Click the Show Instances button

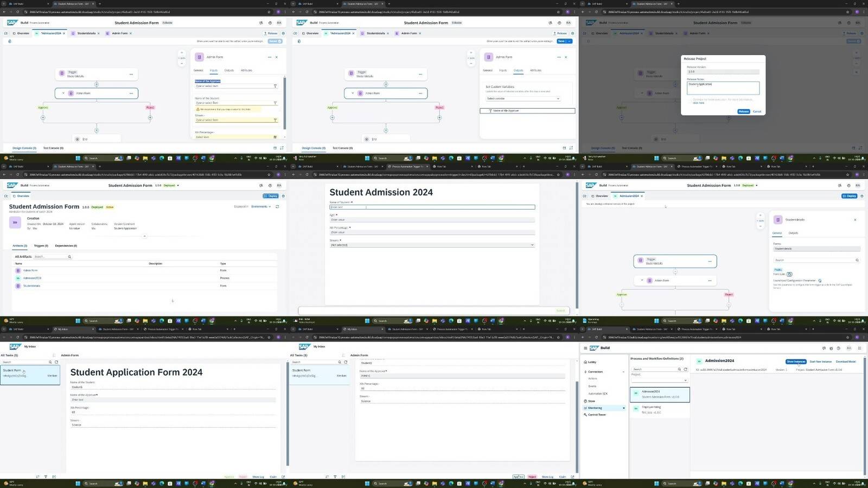[x=796, y=362]
